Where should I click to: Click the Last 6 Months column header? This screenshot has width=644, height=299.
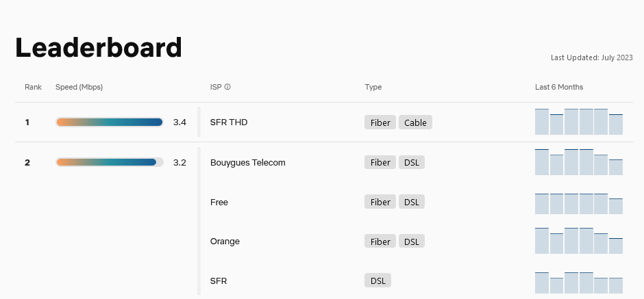[559, 88]
